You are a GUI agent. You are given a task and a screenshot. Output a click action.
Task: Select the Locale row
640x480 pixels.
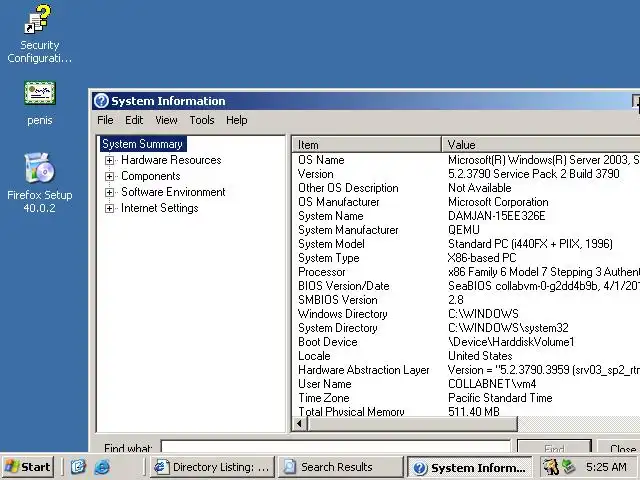click(x=466, y=356)
